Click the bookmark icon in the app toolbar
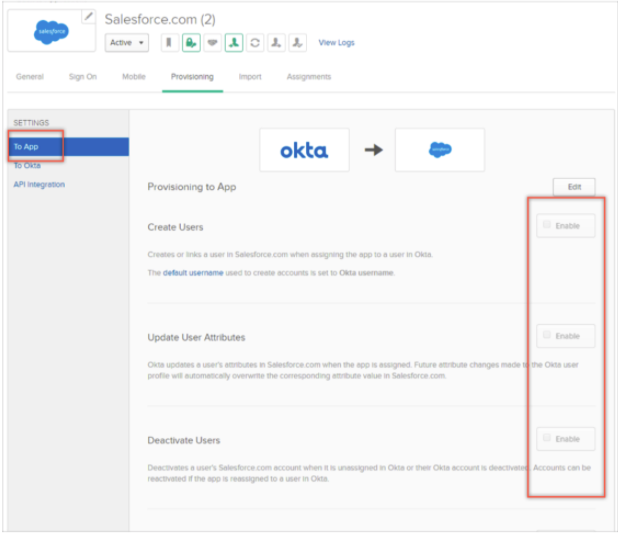This screenshot has height=534, width=618. [x=169, y=43]
